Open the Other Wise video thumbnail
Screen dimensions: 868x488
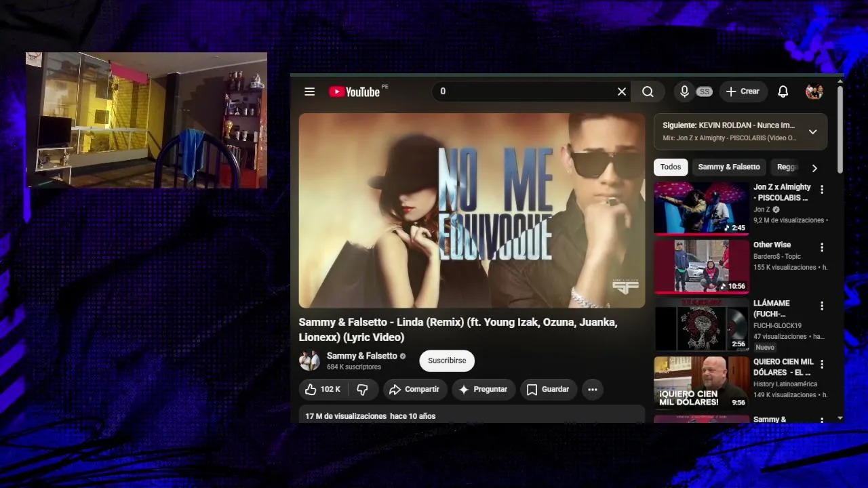(x=701, y=266)
